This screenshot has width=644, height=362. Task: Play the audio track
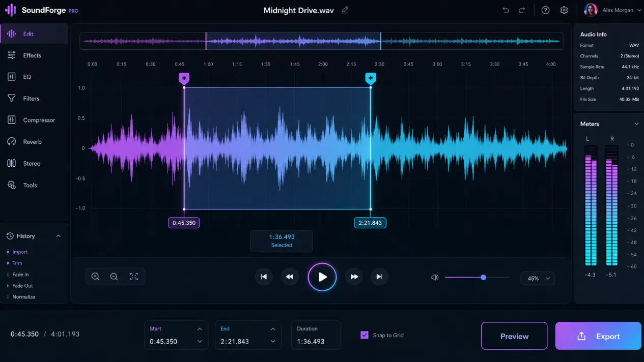tap(322, 277)
